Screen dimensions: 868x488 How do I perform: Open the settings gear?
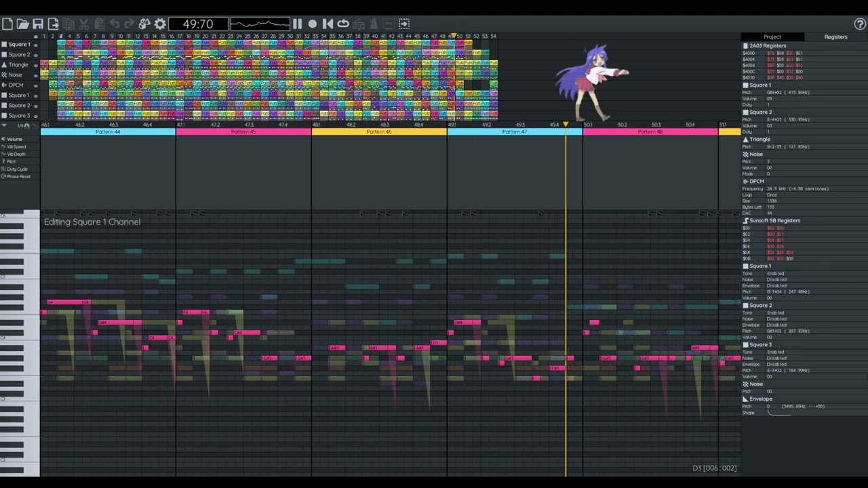160,24
